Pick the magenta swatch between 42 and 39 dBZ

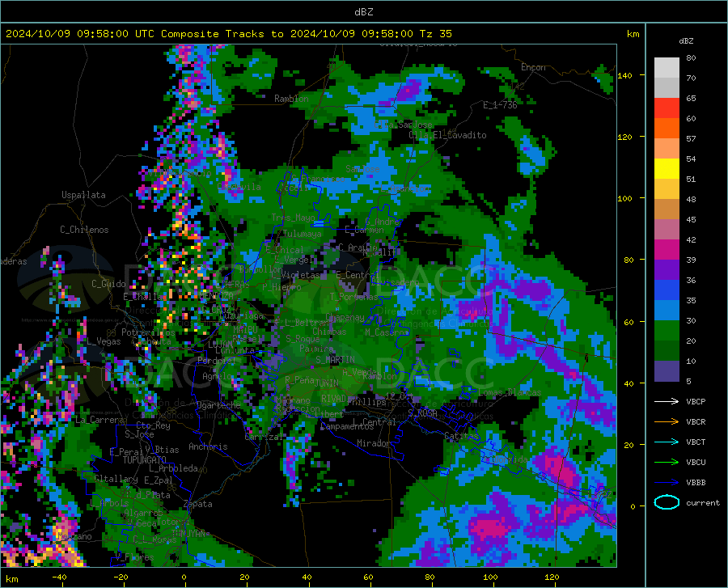(x=667, y=250)
